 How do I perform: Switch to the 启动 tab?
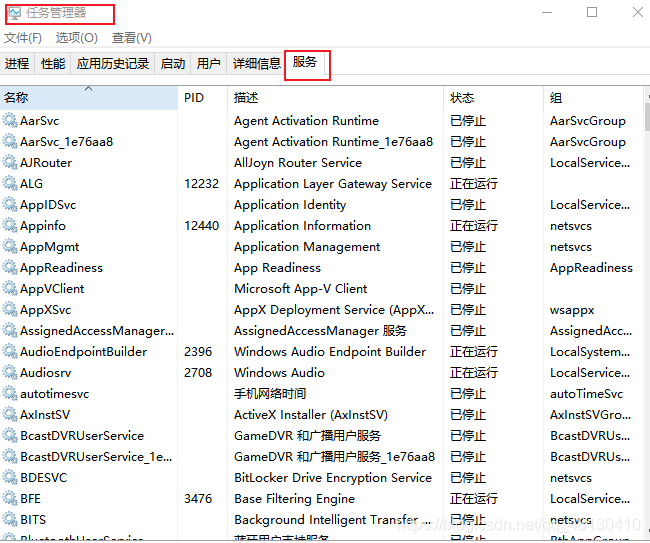click(173, 63)
